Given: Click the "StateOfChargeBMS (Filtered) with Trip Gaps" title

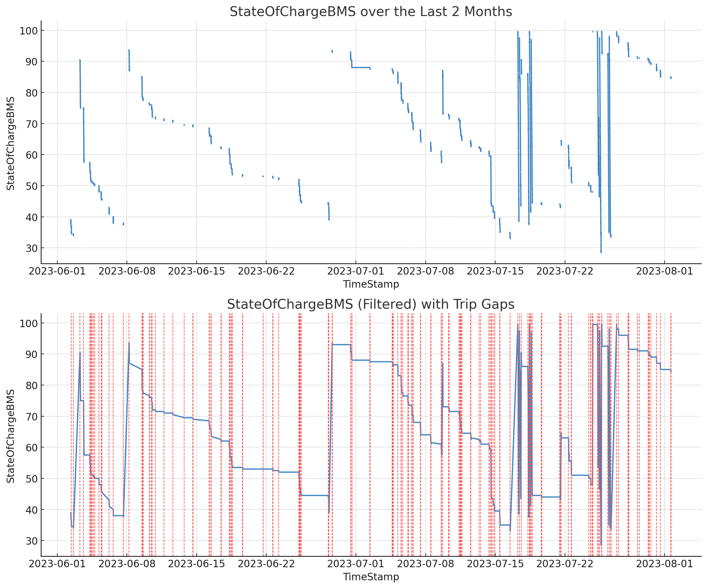Looking at the screenshot, I should (x=371, y=305).
